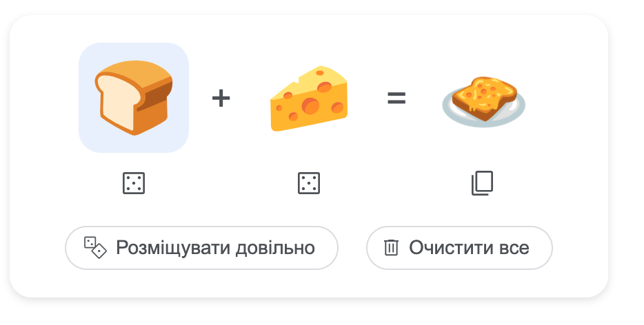Image resolution: width=644 pixels, height=325 pixels.
Task: Randomize the second emoji with the dice under the cheese
Action: click(308, 183)
